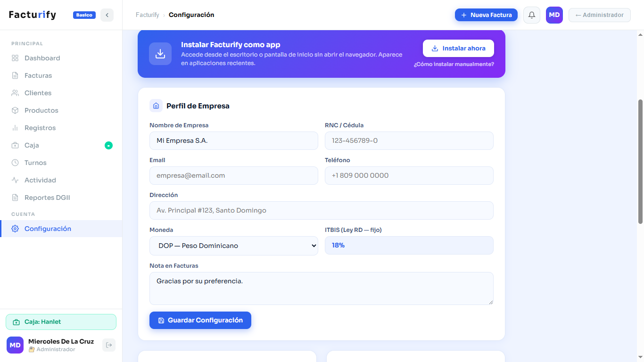
Task: Click the Nombre de Empresa input field
Action: pos(234,140)
